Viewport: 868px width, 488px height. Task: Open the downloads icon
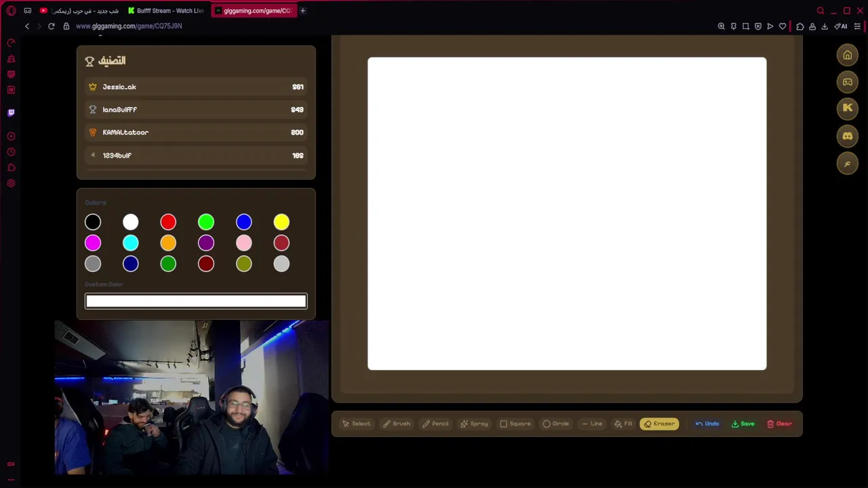click(825, 26)
